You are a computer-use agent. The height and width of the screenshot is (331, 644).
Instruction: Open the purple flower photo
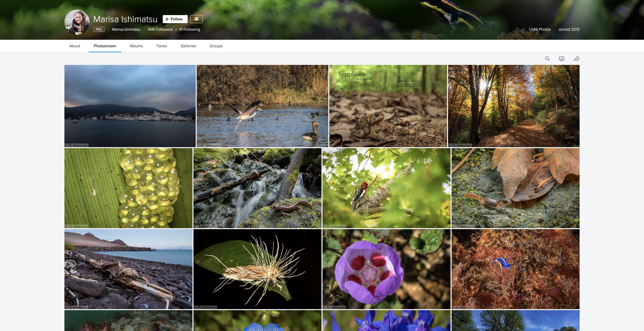pos(386,269)
